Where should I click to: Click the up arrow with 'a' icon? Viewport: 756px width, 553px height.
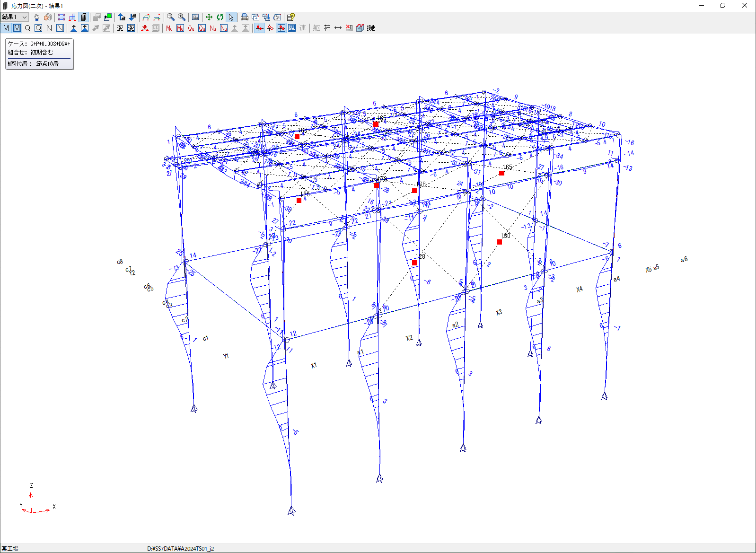(122, 17)
